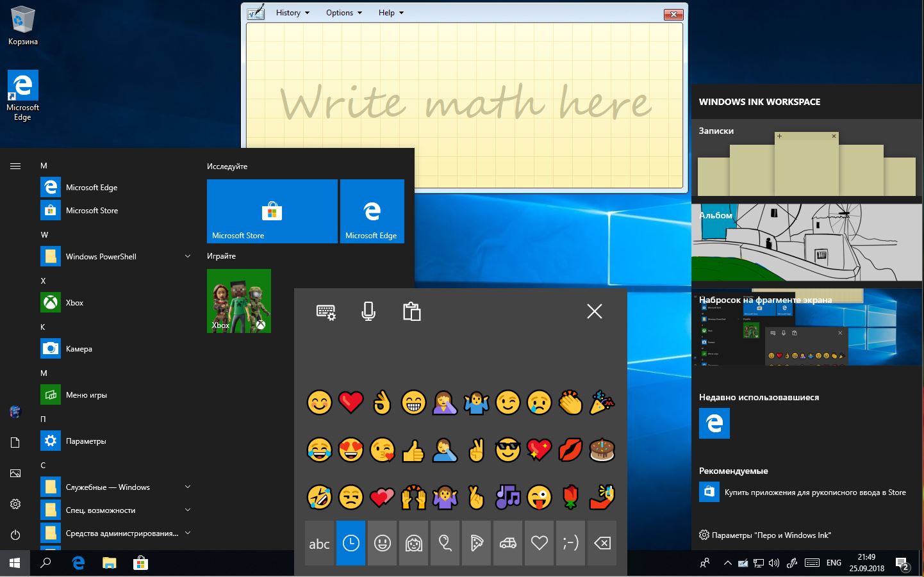924x577 pixels.
Task: Open the clipboard icon on emoji panel
Action: [x=411, y=311]
